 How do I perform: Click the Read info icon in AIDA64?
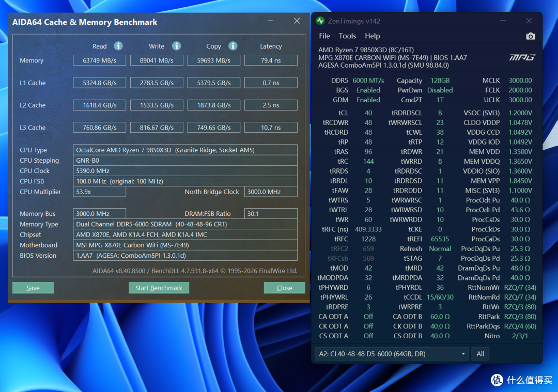point(118,46)
